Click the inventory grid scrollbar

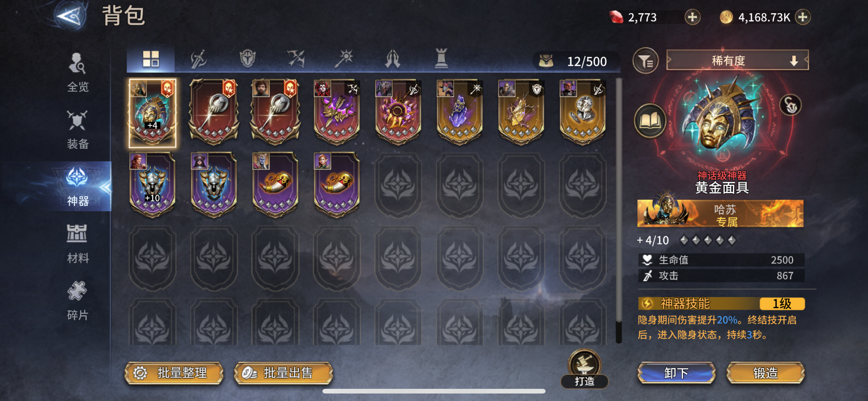point(618,211)
